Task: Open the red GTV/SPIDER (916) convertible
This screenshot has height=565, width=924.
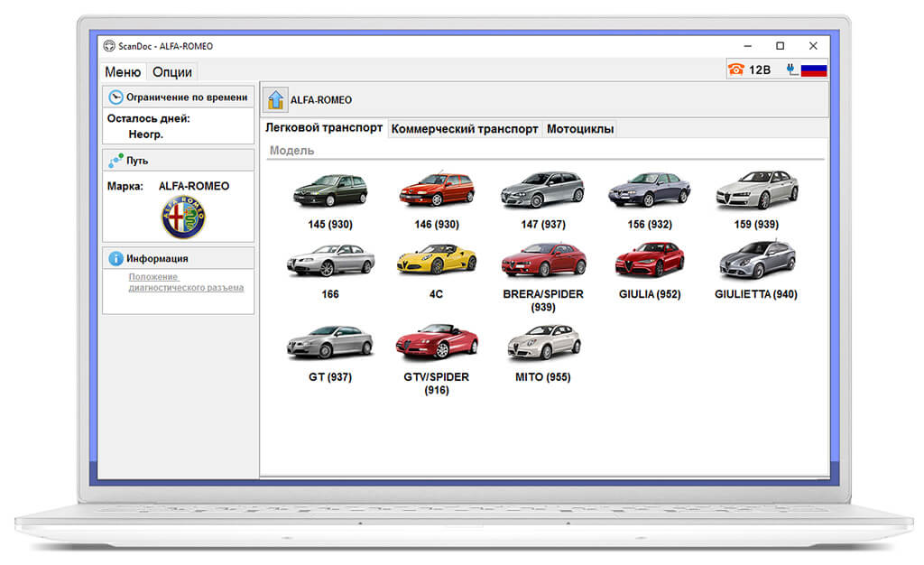Action: [437, 341]
